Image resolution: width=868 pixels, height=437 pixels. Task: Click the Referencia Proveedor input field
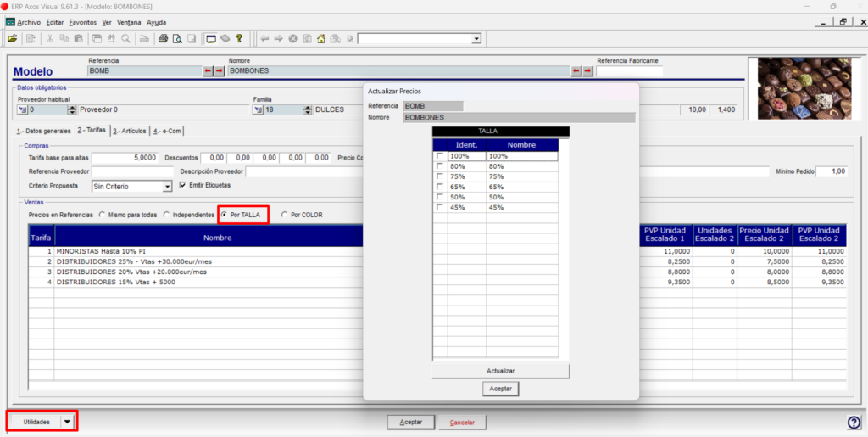pyautogui.click(x=132, y=171)
